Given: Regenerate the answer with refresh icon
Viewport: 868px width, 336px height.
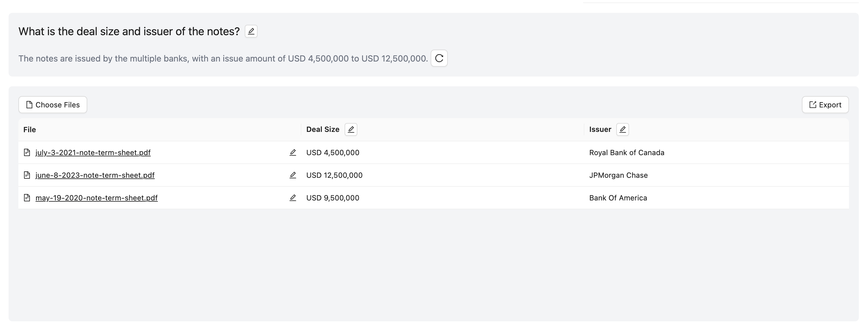Looking at the screenshot, I should pos(439,58).
